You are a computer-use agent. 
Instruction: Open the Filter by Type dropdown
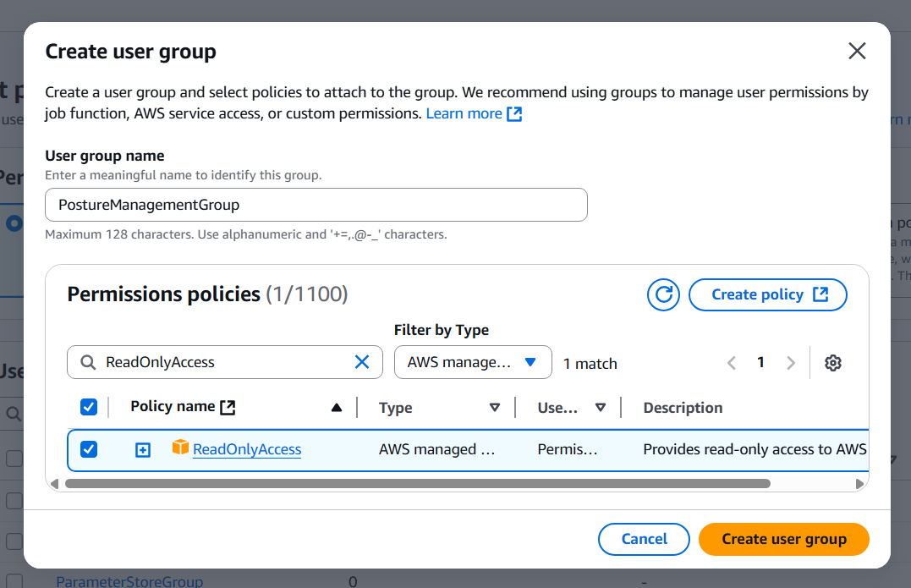click(x=473, y=362)
